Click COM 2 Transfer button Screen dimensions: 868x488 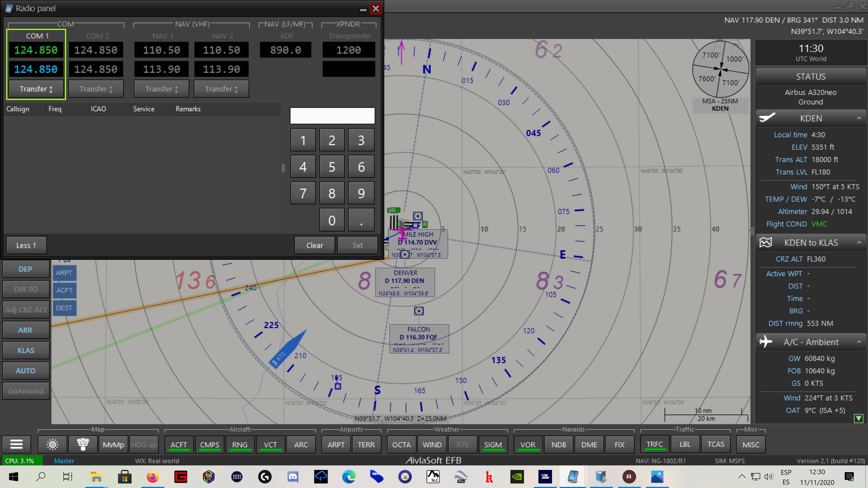(x=96, y=89)
